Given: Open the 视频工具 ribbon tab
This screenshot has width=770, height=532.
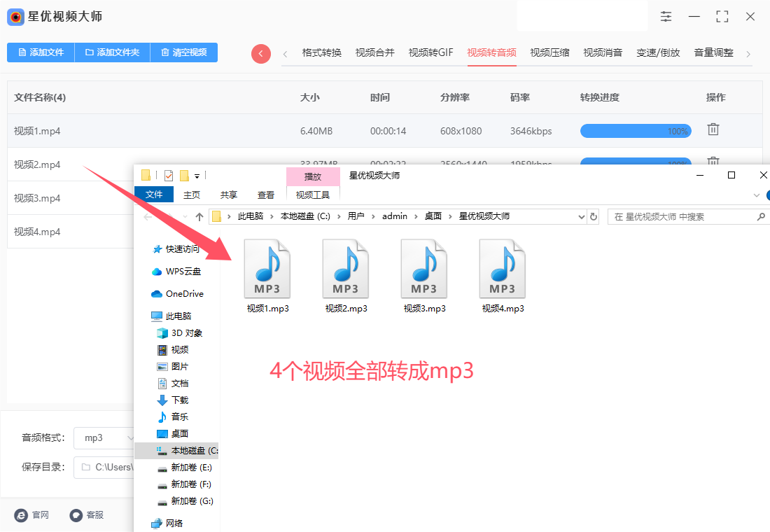Looking at the screenshot, I should click(313, 195).
